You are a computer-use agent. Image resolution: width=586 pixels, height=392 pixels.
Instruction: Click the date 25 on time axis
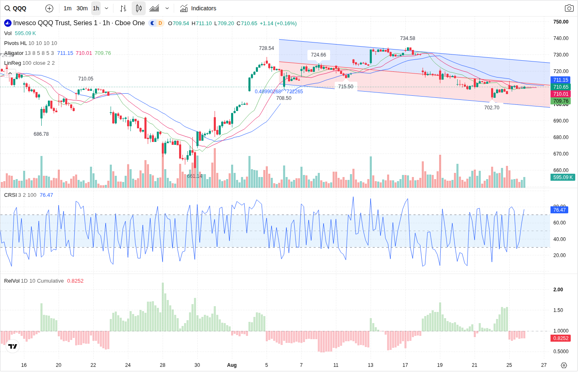509,365
